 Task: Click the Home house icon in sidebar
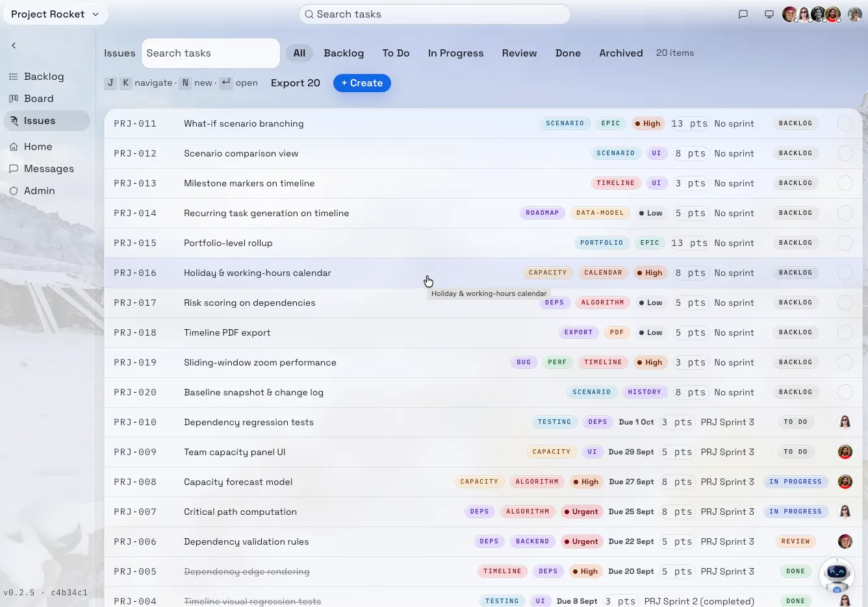14,147
